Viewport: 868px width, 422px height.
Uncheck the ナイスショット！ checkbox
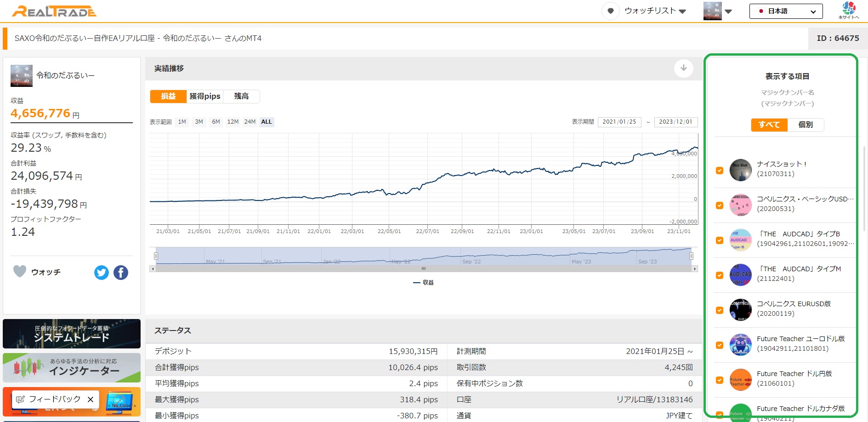coord(720,171)
